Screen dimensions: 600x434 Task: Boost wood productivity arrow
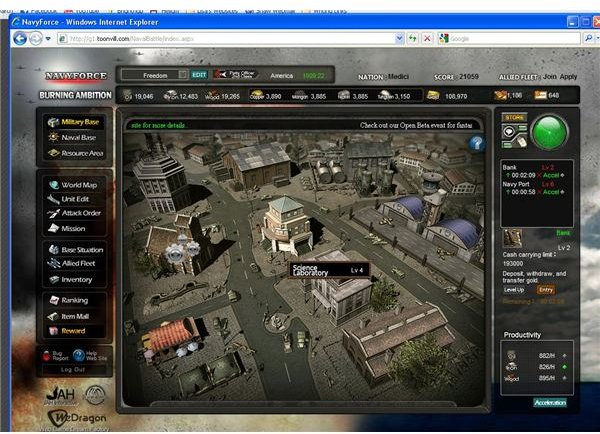click(x=564, y=378)
